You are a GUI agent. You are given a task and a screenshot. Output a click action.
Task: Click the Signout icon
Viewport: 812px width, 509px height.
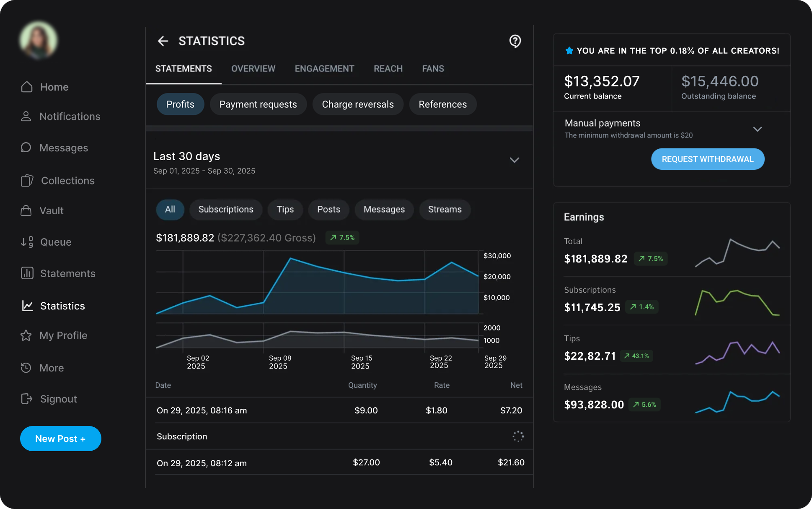coord(27,399)
